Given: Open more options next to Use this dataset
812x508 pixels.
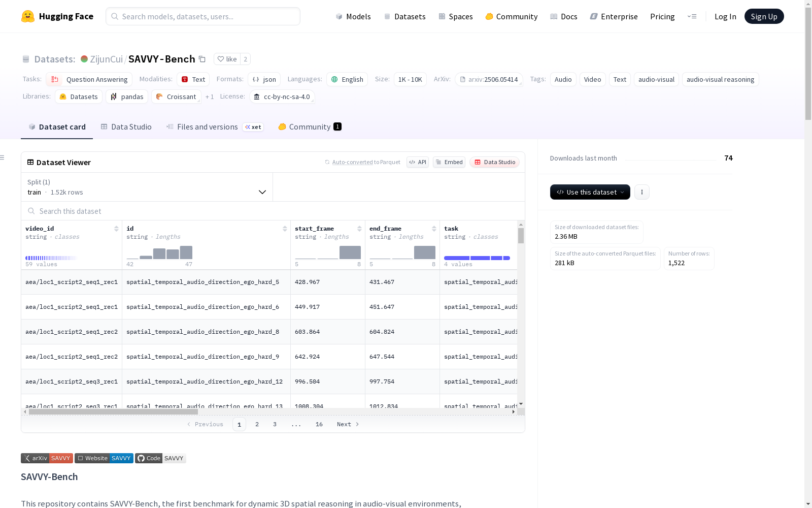Looking at the screenshot, I should pyautogui.click(x=642, y=192).
